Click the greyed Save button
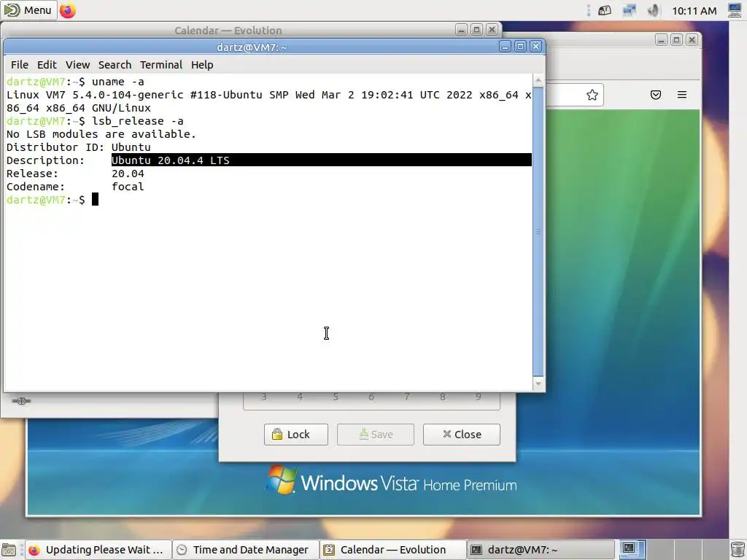The height and width of the screenshot is (560, 747). point(376,435)
